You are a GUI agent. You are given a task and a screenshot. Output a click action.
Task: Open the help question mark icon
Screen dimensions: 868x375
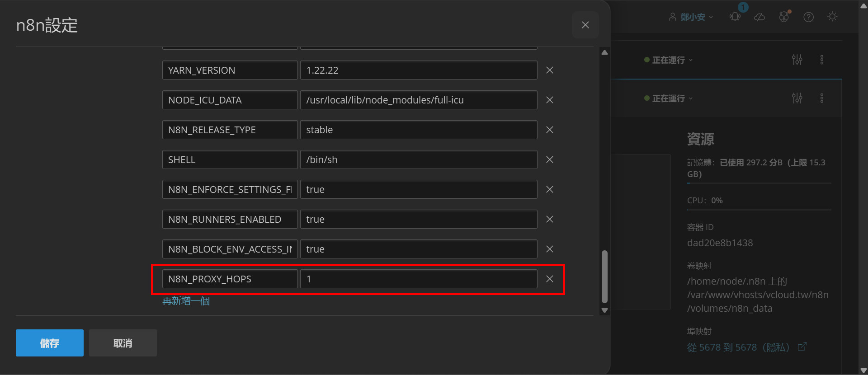tap(808, 17)
